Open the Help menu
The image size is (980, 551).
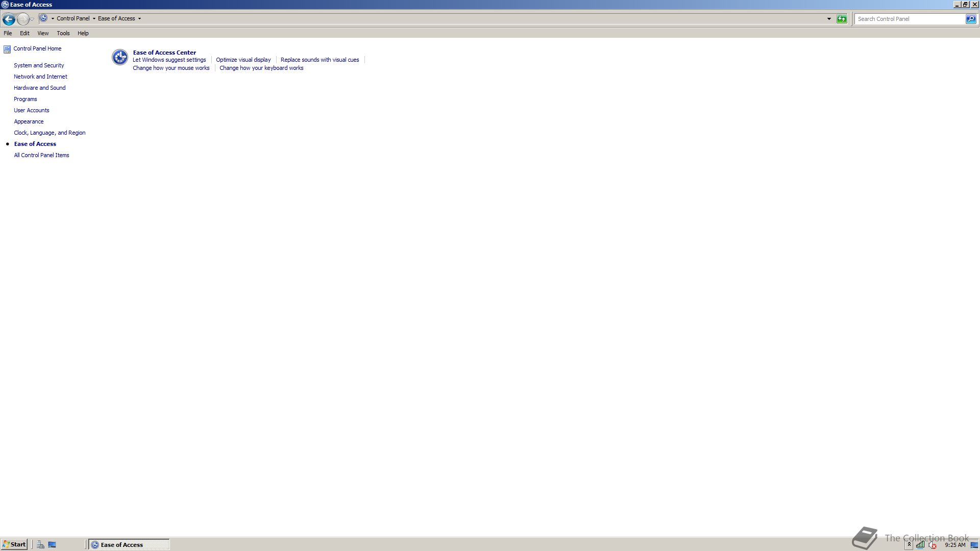[x=83, y=33]
